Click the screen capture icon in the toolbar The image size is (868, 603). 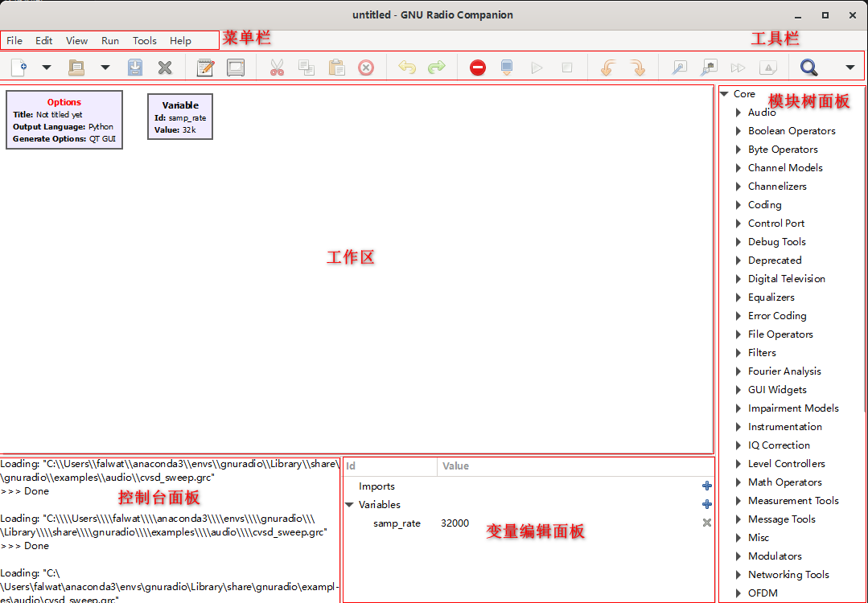(x=236, y=68)
